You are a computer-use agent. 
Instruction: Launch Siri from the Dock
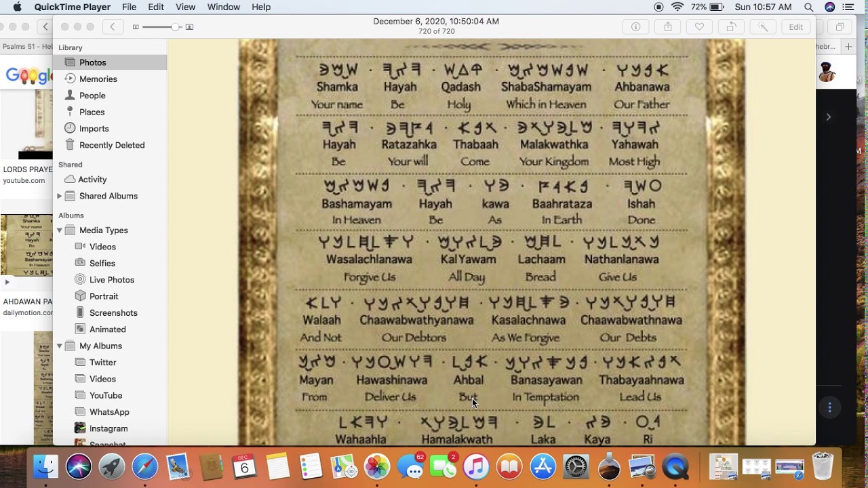pyautogui.click(x=79, y=467)
